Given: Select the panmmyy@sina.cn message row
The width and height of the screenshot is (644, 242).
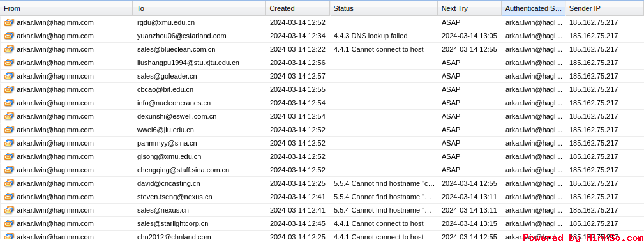Looking at the screenshot, I should point(322,143).
